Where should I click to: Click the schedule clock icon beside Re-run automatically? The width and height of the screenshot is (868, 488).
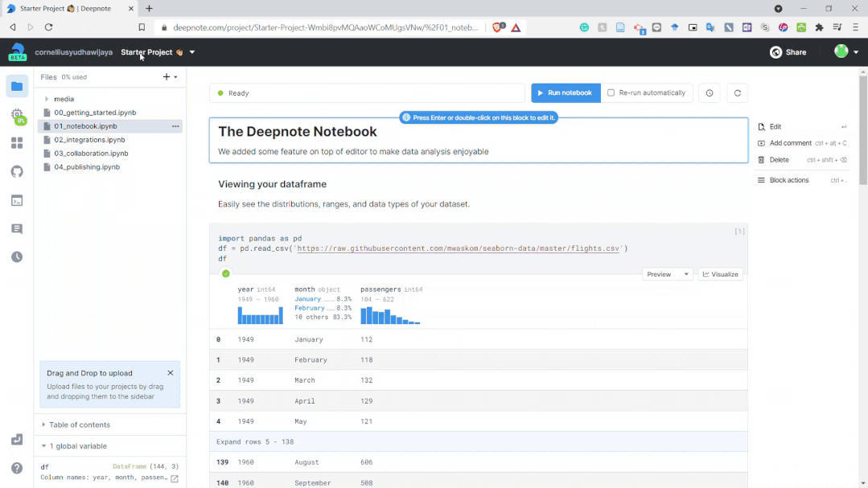(710, 93)
